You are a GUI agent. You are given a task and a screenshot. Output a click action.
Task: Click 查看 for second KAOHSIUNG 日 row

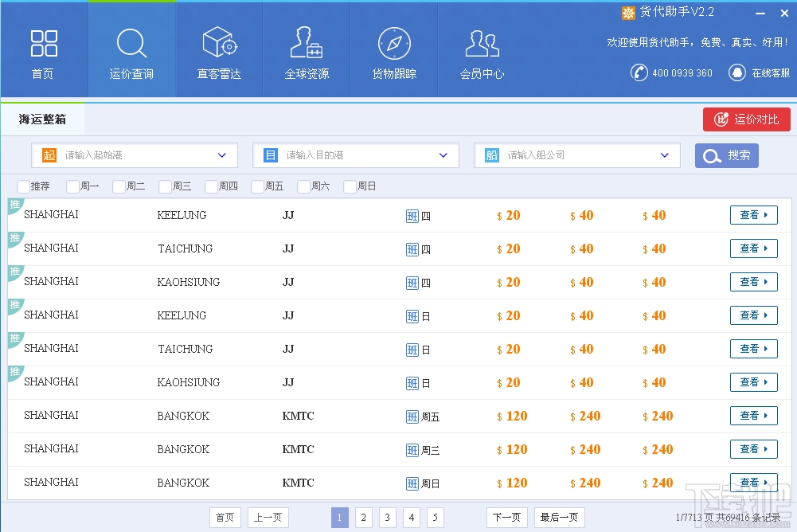click(754, 382)
